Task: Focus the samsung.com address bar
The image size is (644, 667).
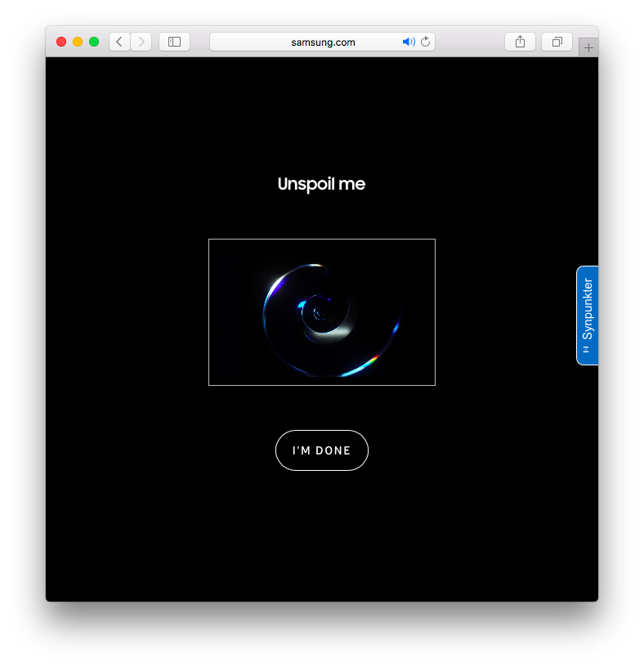Action: click(x=323, y=42)
